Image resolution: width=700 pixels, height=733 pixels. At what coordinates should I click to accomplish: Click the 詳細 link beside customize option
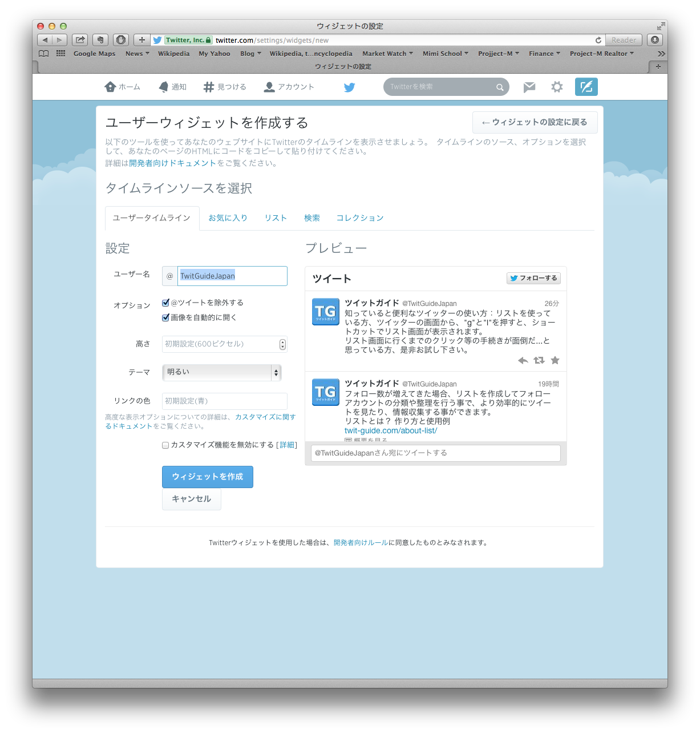(287, 445)
